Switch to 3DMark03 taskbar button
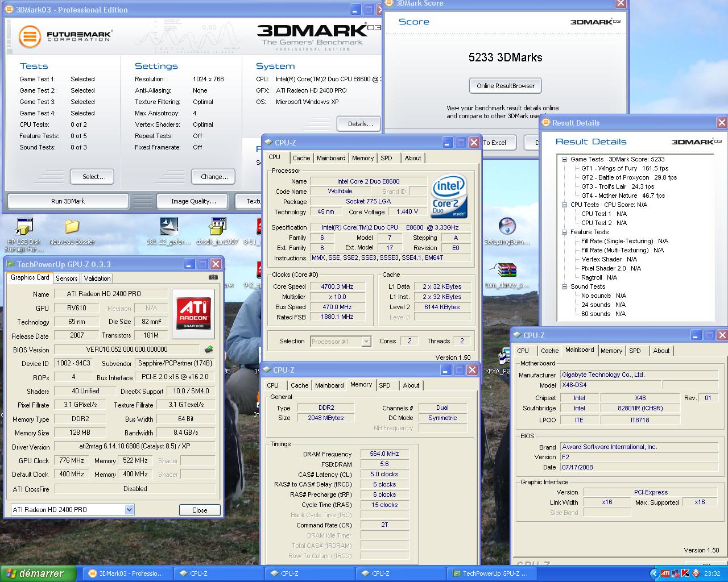Screen dimensions: 728x582 tap(127, 573)
